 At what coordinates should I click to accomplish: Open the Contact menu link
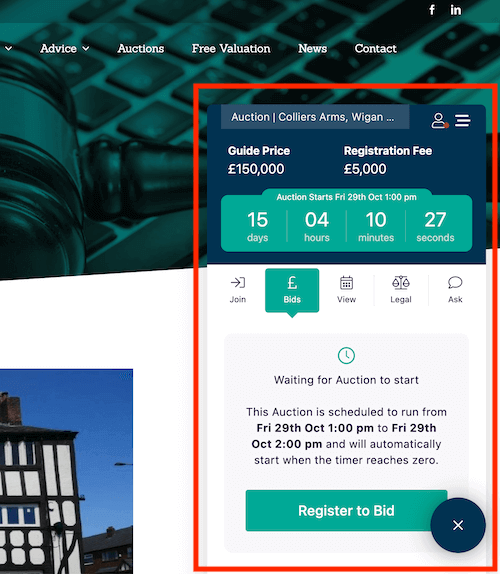pyautogui.click(x=376, y=48)
